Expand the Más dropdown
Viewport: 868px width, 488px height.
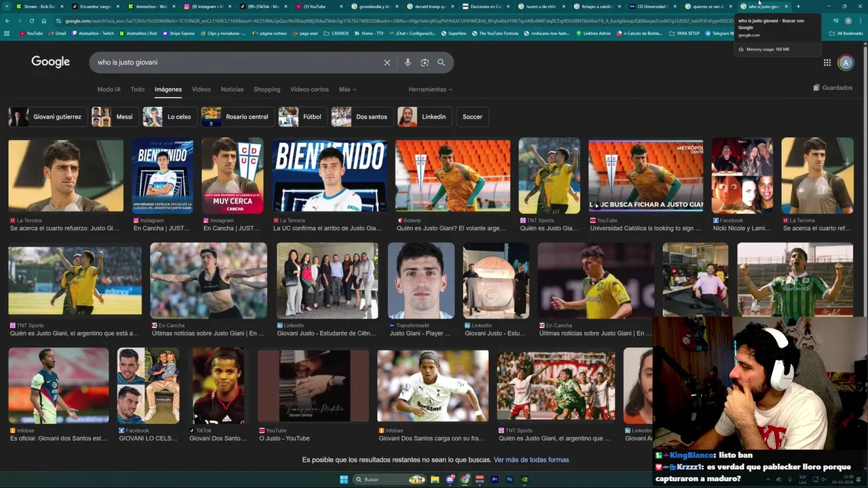click(x=347, y=89)
